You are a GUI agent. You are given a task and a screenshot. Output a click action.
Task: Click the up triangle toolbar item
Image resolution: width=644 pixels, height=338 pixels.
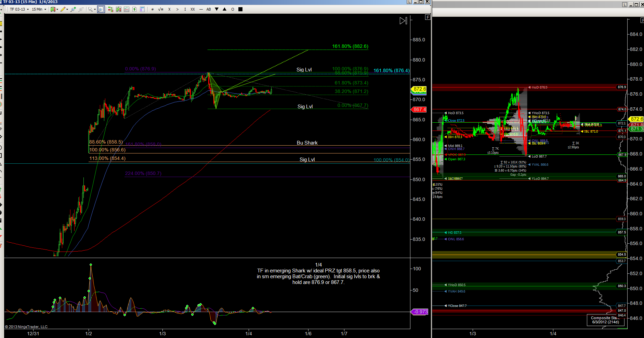pyautogui.click(x=224, y=9)
